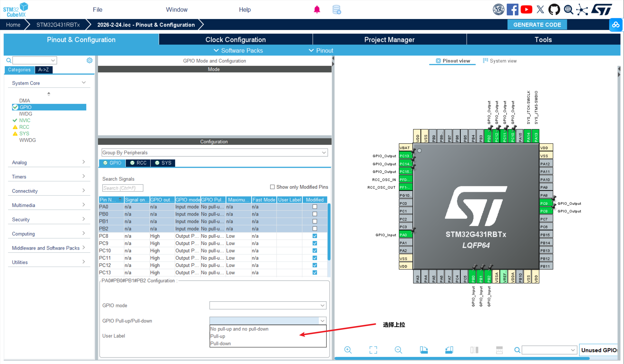
Task: Open the GitHub icon link
Action: (x=554, y=10)
